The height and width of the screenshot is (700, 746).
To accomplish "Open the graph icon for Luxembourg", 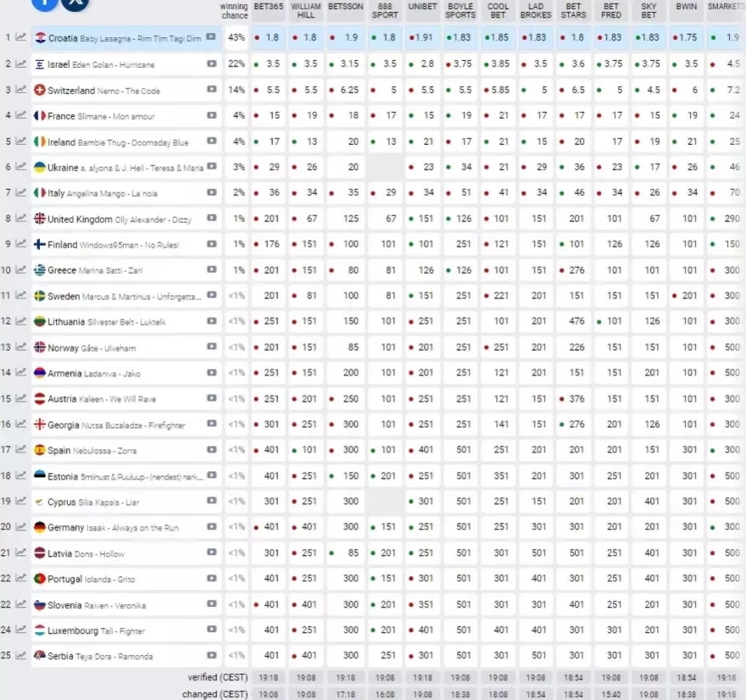I will 21,631.
